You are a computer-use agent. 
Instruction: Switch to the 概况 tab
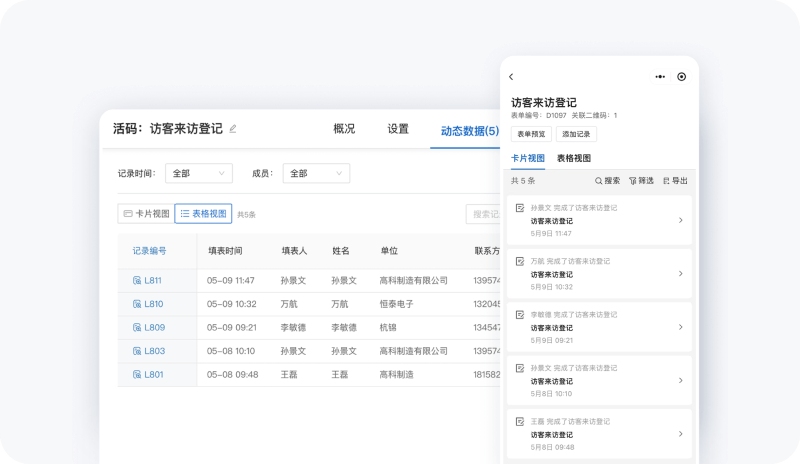coord(344,129)
